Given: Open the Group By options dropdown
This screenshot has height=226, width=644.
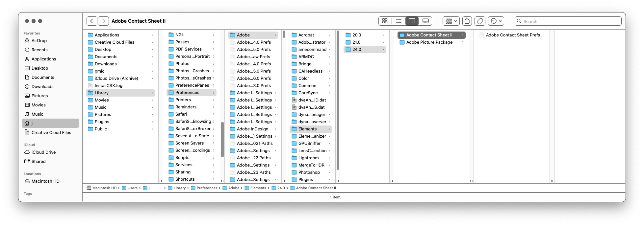Looking at the screenshot, I should coord(451,21).
